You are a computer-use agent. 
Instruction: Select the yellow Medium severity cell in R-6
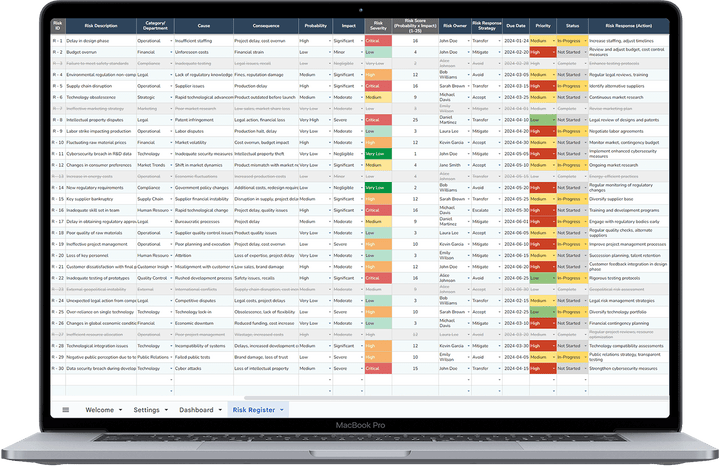coord(378,97)
